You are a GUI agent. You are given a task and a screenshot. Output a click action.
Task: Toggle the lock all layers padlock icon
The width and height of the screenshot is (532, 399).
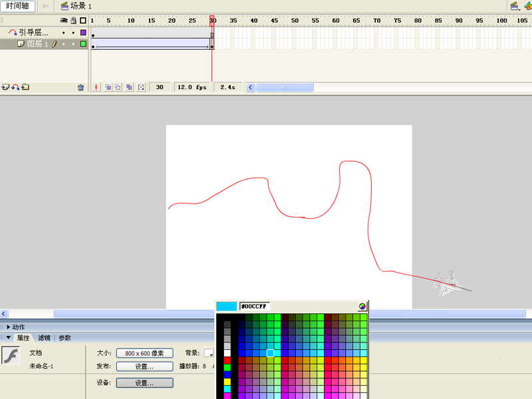73,21
